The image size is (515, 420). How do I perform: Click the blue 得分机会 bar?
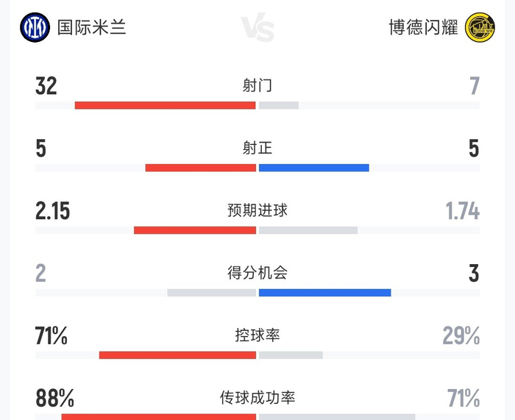[x=324, y=293]
